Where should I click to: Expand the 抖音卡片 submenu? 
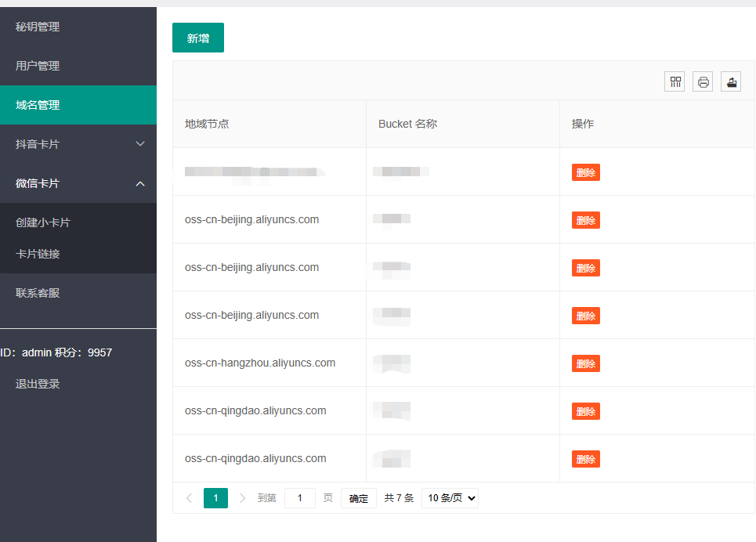click(78, 144)
